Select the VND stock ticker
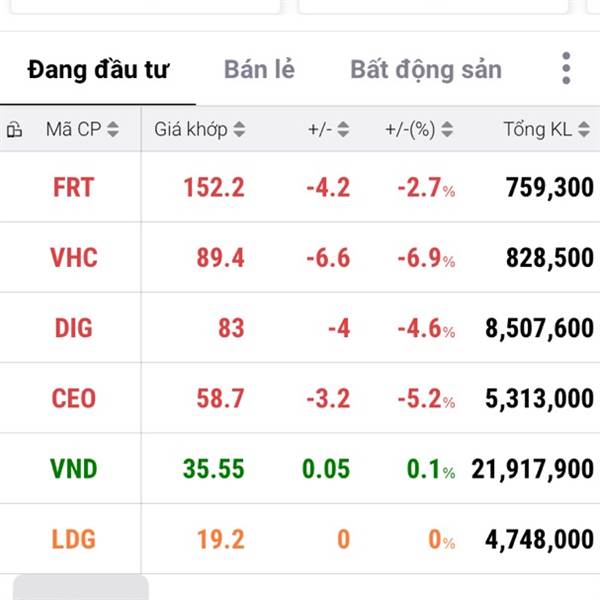 [73, 469]
